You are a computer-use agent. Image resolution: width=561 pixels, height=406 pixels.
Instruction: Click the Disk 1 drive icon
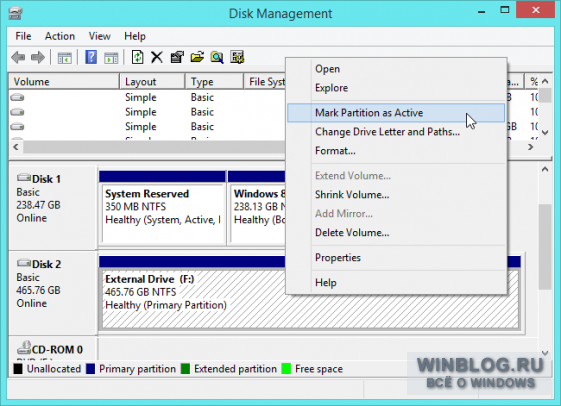click(24, 177)
